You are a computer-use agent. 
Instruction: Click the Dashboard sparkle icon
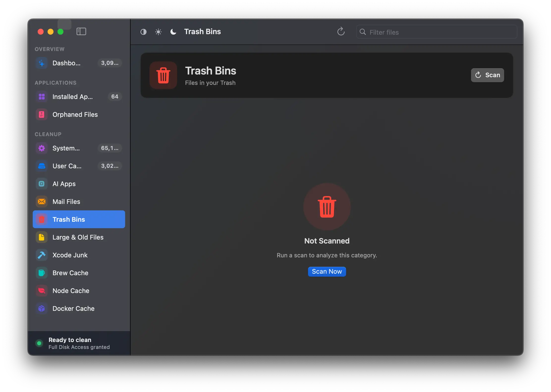pyautogui.click(x=42, y=63)
